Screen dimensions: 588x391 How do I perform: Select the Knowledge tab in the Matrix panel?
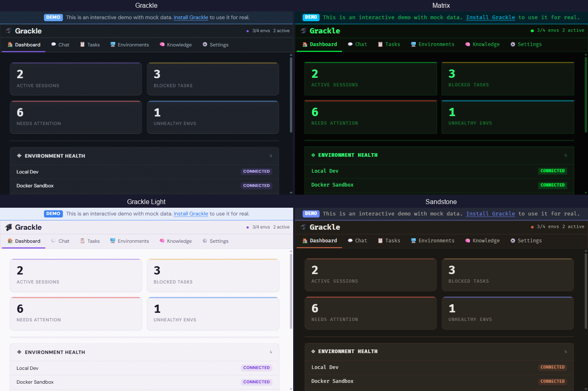(482, 44)
